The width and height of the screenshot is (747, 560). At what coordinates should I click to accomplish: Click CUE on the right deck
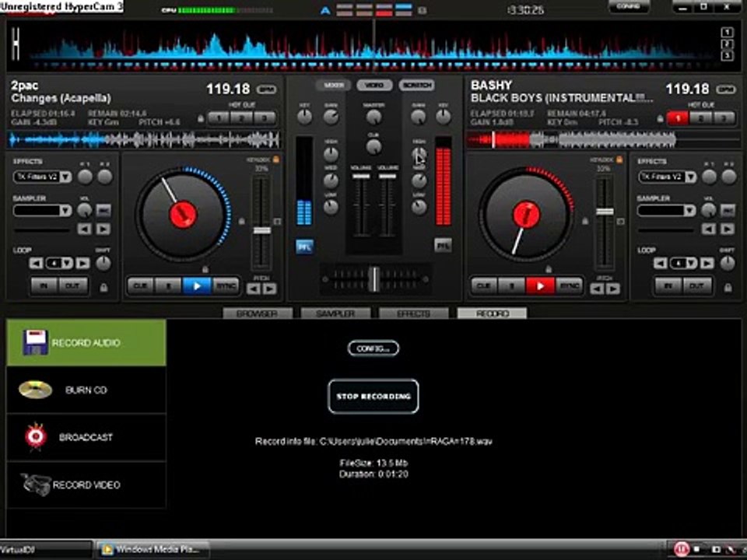click(484, 285)
